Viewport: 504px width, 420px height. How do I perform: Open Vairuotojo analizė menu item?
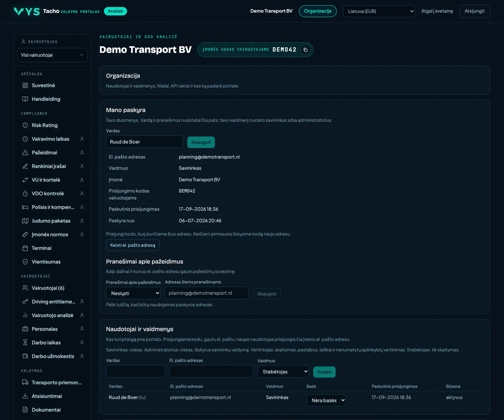coord(52,315)
